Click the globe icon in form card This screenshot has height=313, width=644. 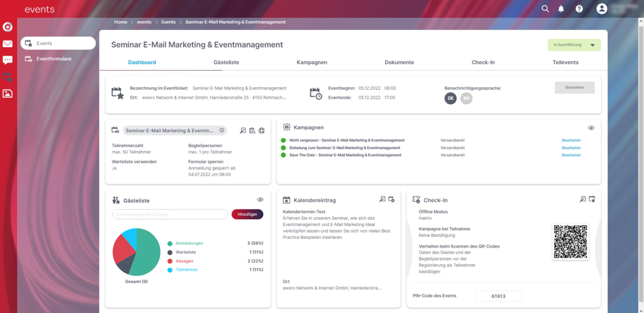(262, 131)
